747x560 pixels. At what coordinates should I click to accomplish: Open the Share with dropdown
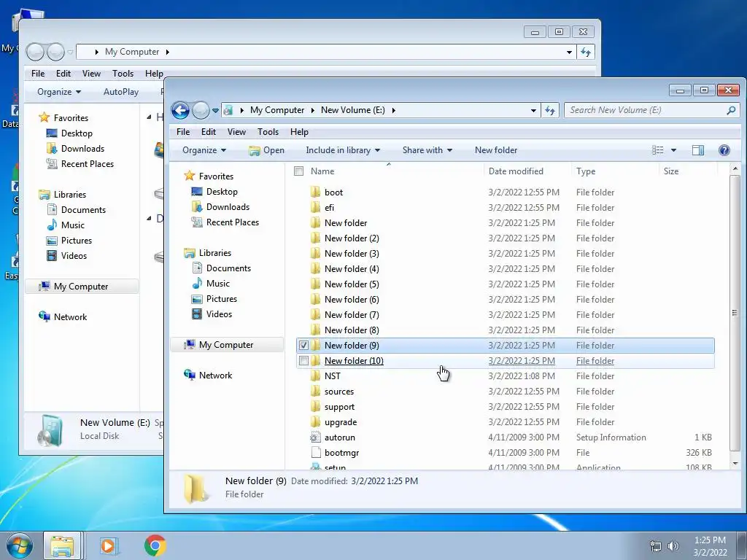(x=427, y=150)
